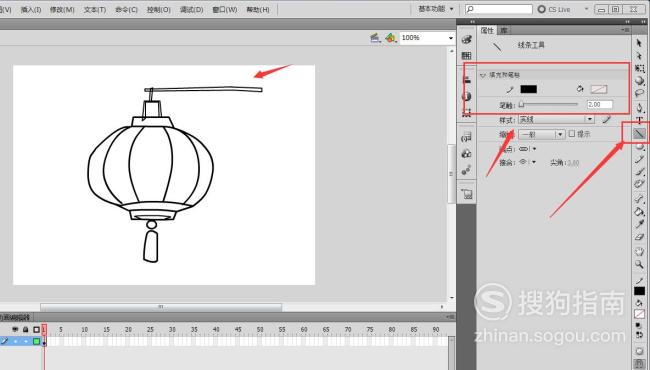
Task: Select the Text tool
Action: [x=640, y=121]
